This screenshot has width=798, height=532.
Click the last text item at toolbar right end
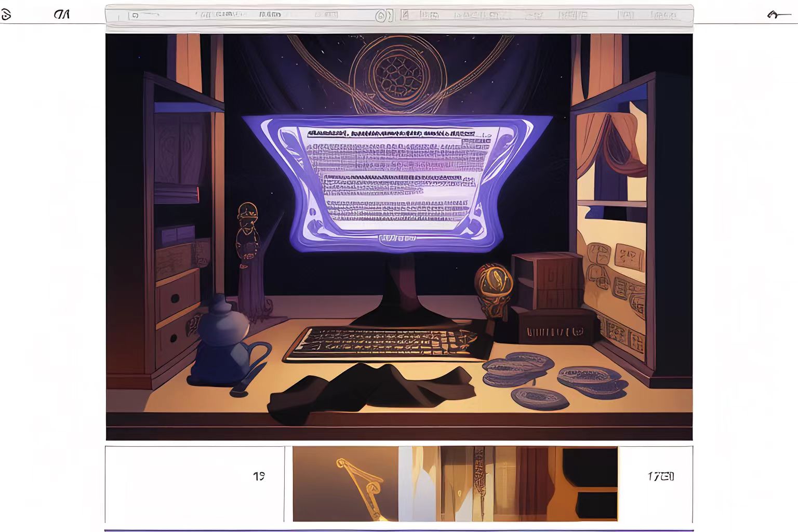[x=664, y=16]
